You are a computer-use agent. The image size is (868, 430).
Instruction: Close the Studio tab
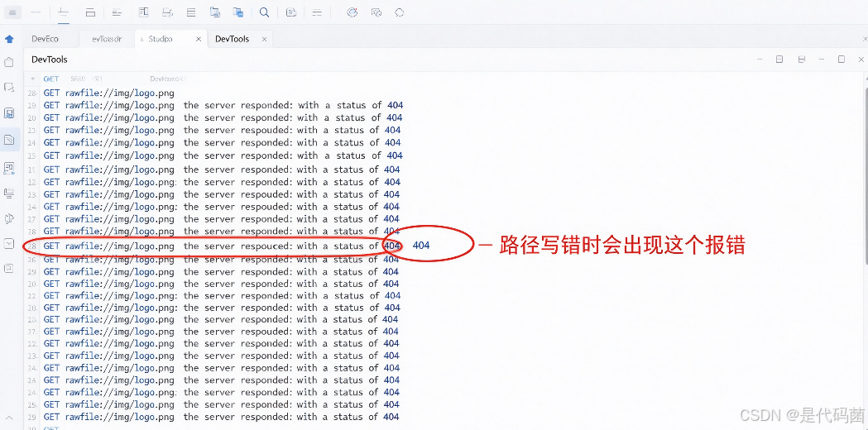pyautogui.click(x=199, y=40)
